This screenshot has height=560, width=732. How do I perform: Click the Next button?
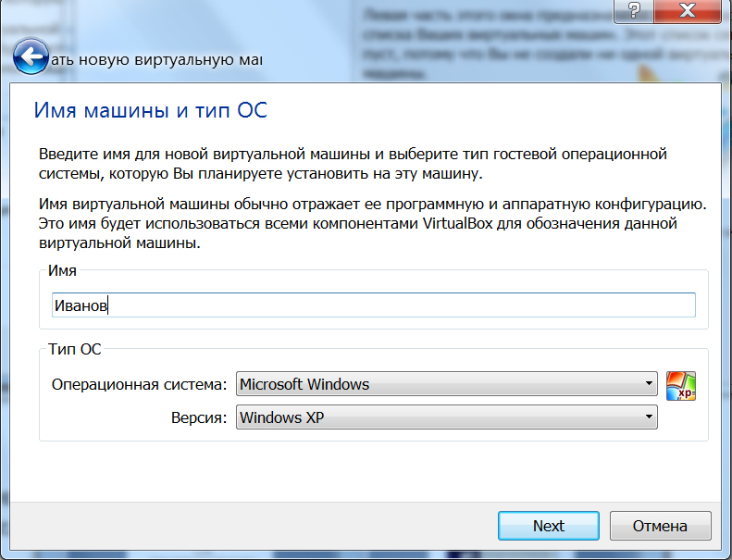pos(549,526)
